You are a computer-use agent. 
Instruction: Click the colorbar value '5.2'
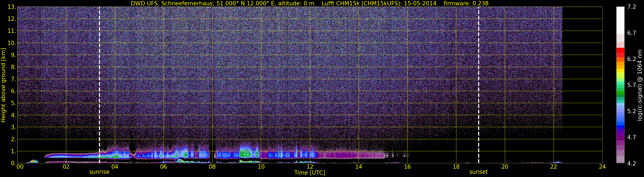pyautogui.click(x=632, y=111)
